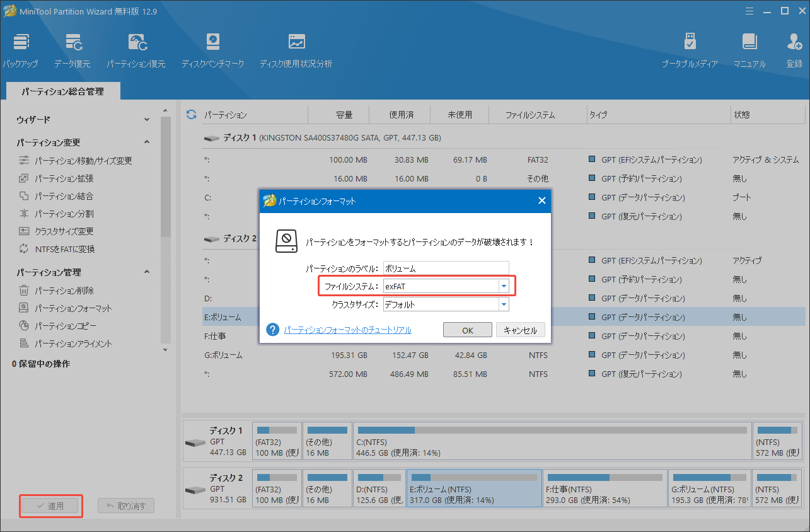Click the 適用 (Apply) button
The image size is (810, 532).
click(x=50, y=506)
